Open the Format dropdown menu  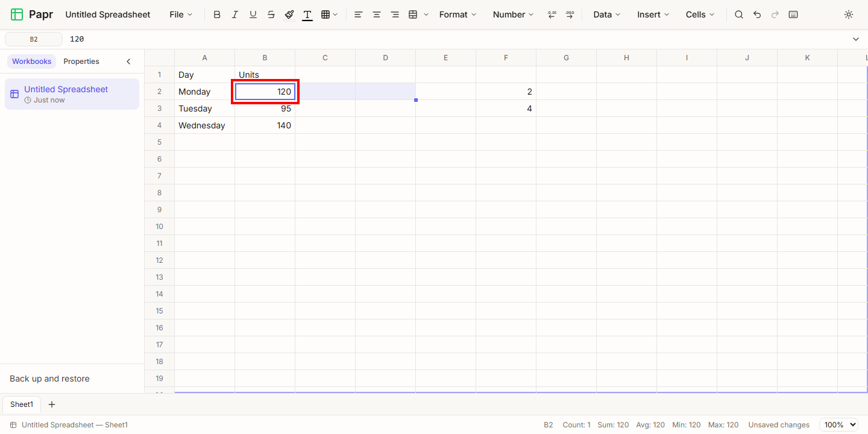click(x=458, y=14)
